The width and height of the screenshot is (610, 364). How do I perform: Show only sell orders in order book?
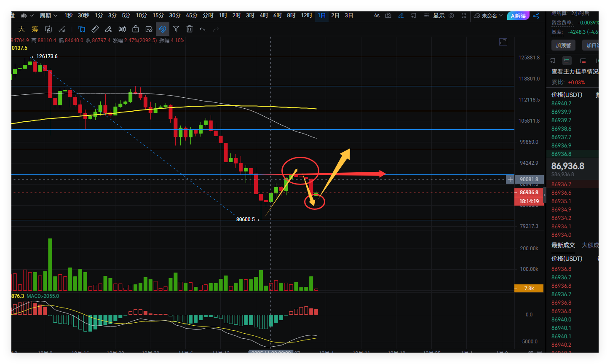point(583,61)
